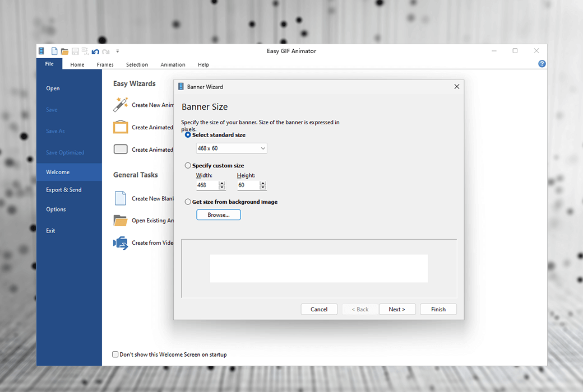This screenshot has width=583, height=392.
Task: Click the 'Create New Animation' wizard label
Action: (x=152, y=105)
